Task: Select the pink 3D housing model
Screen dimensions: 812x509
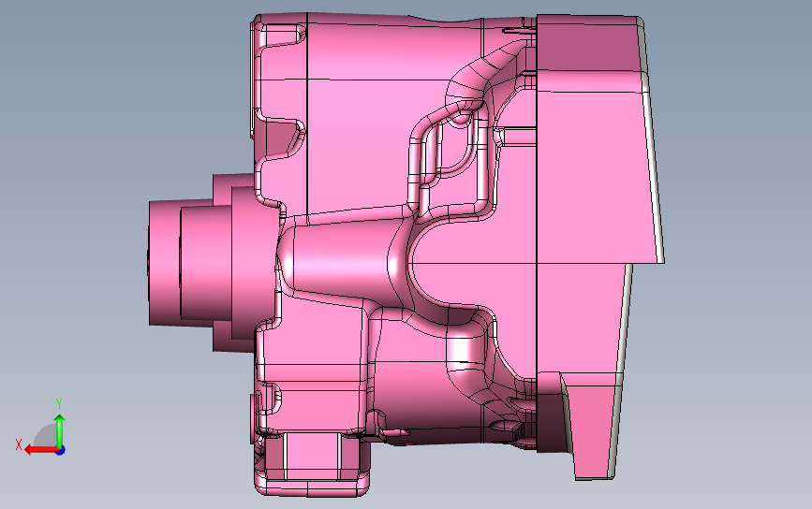Action: click(x=406, y=254)
